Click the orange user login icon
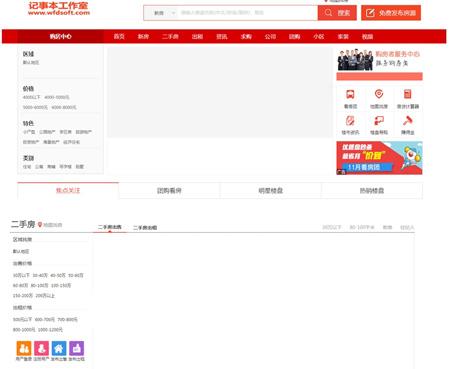This screenshot has height=369, width=450. (x=24, y=348)
